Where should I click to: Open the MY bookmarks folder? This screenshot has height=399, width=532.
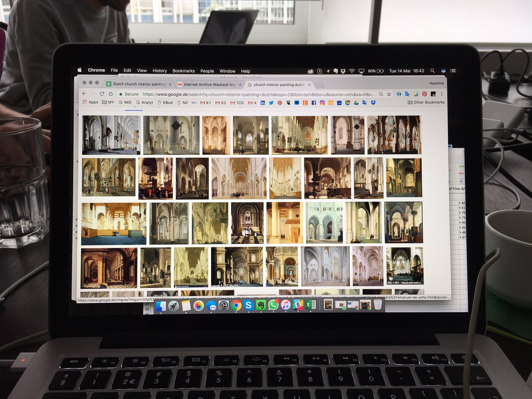click(x=108, y=102)
